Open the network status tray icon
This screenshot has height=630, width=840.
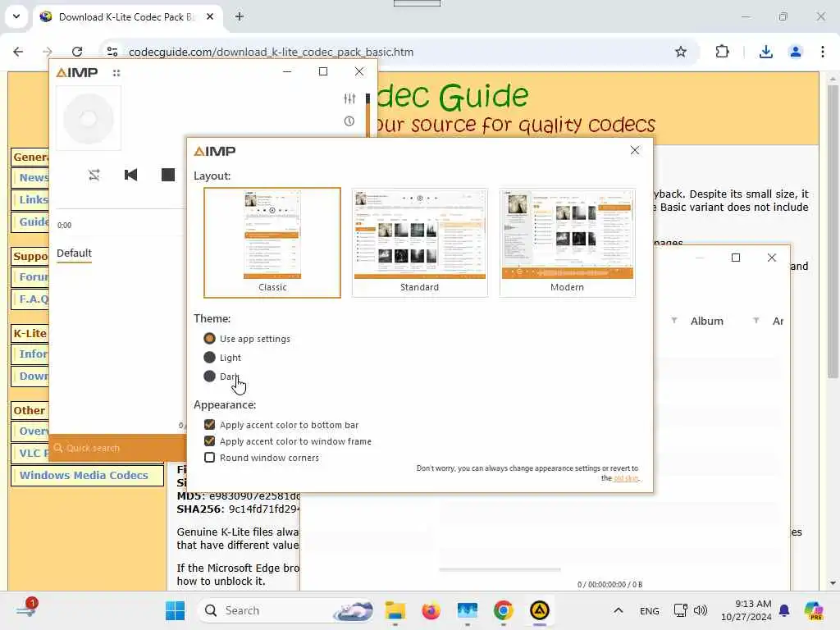tap(680, 610)
